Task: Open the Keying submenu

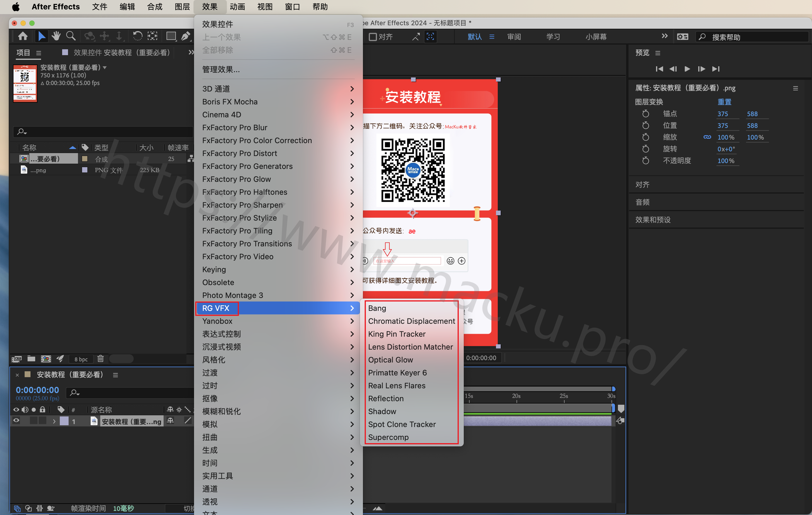Action: pos(278,270)
